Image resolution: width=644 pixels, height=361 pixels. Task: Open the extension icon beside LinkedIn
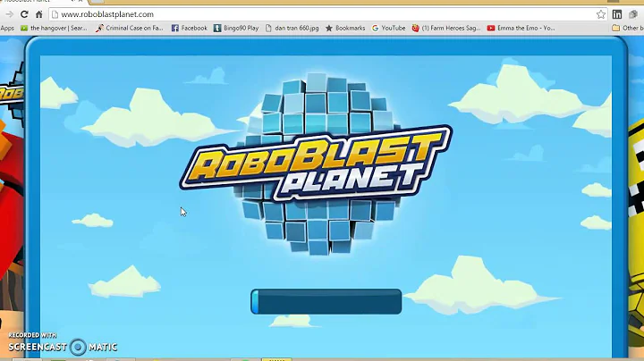633,14
